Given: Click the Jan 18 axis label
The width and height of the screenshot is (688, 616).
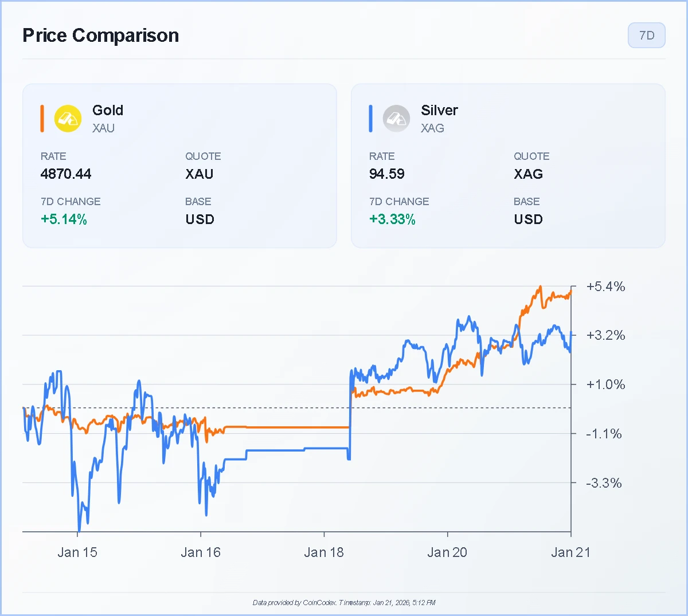Looking at the screenshot, I should point(324,552).
